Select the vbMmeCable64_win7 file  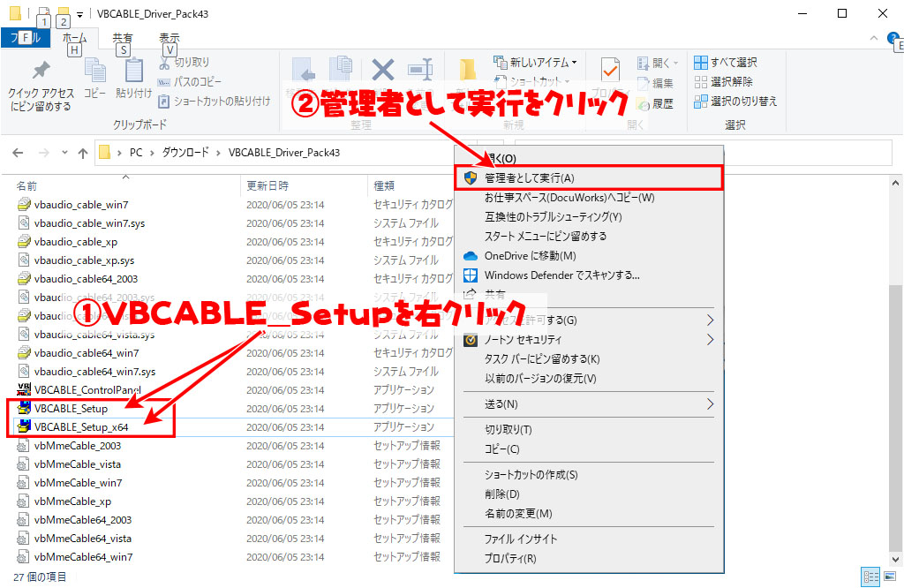[84, 557]
